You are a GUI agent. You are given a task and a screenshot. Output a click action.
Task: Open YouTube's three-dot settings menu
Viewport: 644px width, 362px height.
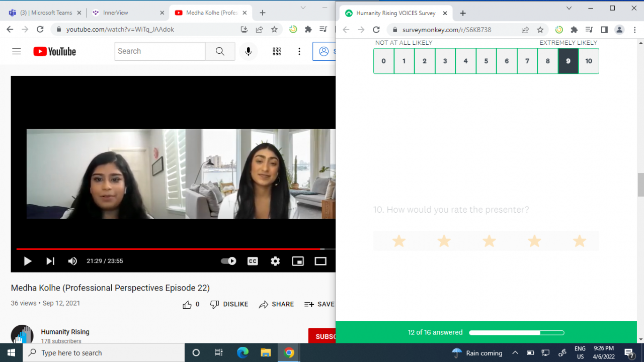[x=299, y=51]
